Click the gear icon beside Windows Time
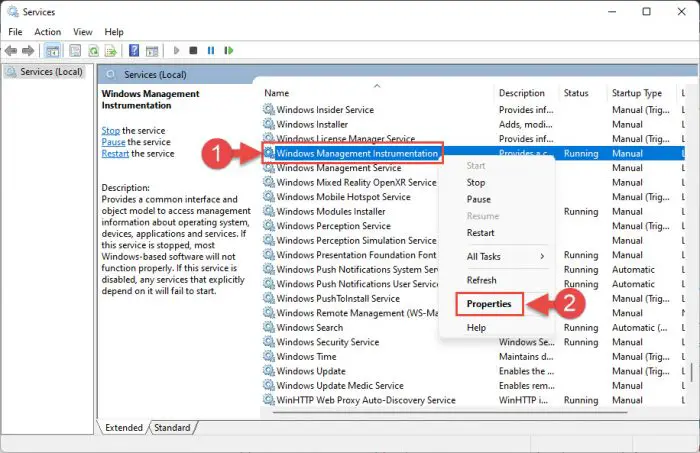The width and height of the screenshot is (700, 453). tap(269, 356)
